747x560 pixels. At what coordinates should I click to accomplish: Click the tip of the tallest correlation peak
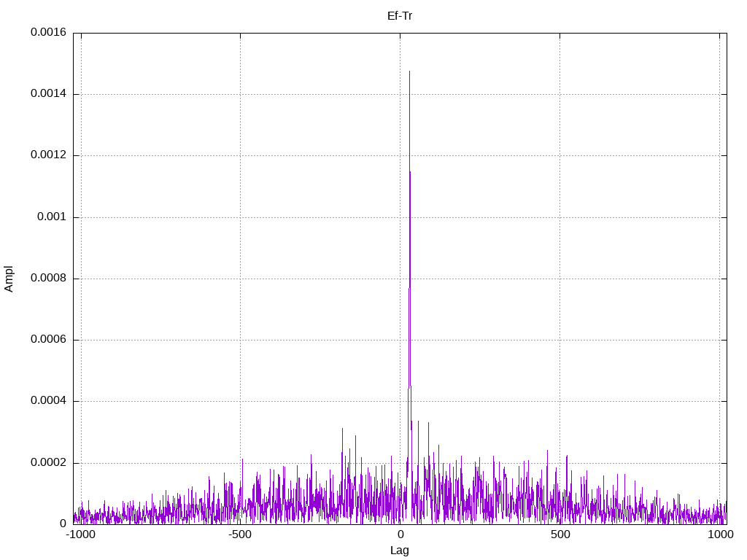click(410, 71)
